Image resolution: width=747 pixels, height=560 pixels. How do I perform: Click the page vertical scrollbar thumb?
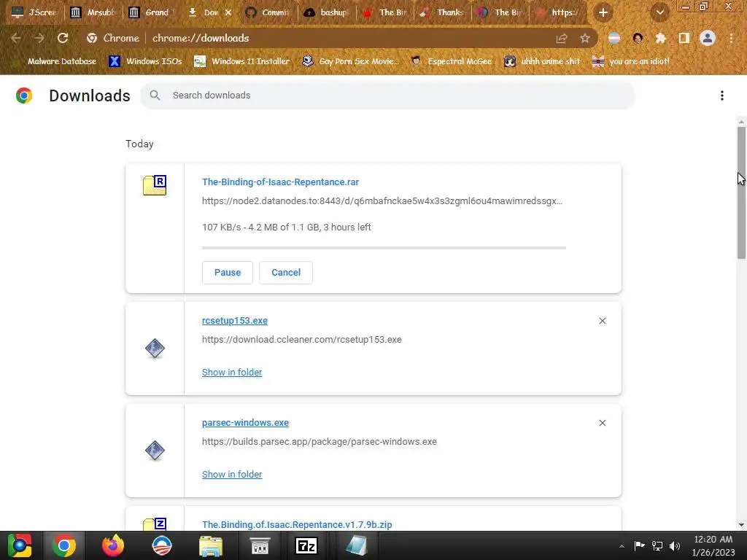pyautogui.click(x=741, y=192)
